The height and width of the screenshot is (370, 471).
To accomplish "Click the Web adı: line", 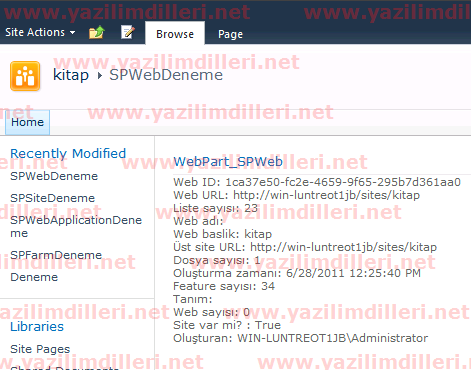I will [x=198, y=221].
